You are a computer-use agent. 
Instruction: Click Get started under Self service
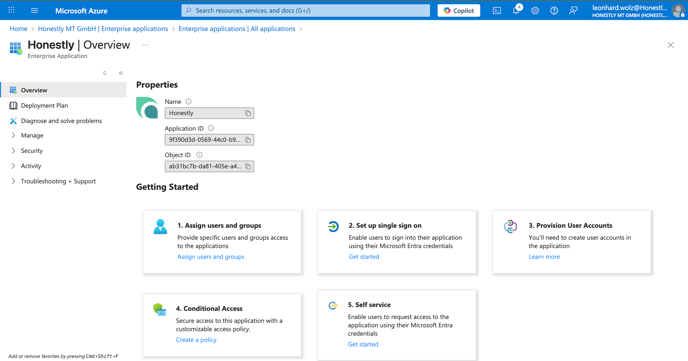click(363, 344)
